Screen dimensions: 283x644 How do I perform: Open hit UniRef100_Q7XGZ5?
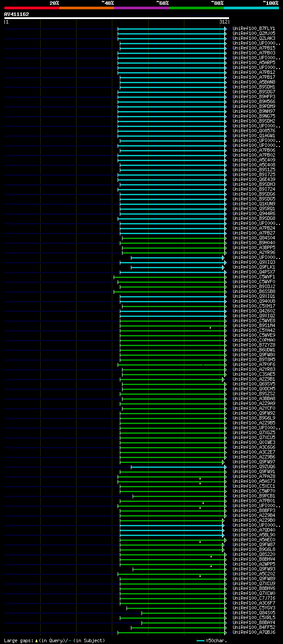pyautogui.click(x=254, y=433)
